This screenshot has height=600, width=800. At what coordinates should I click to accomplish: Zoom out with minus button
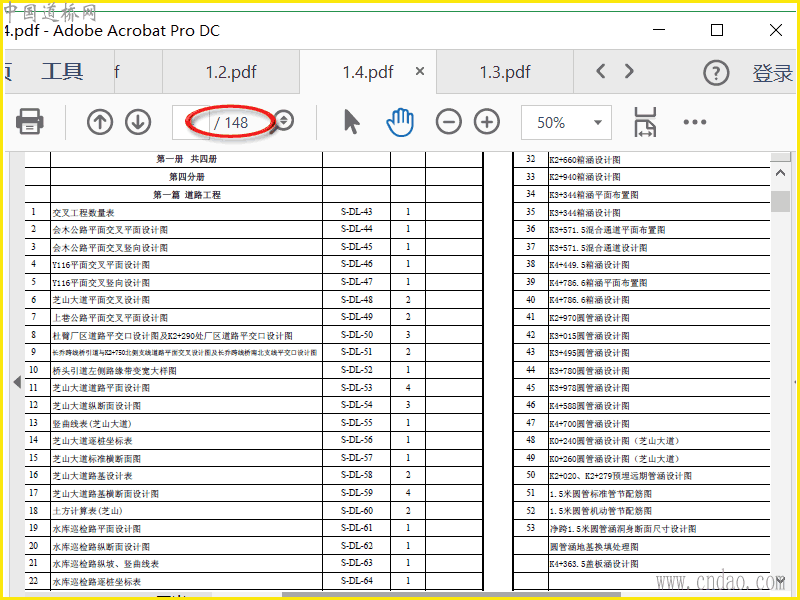tap(448, 122)
